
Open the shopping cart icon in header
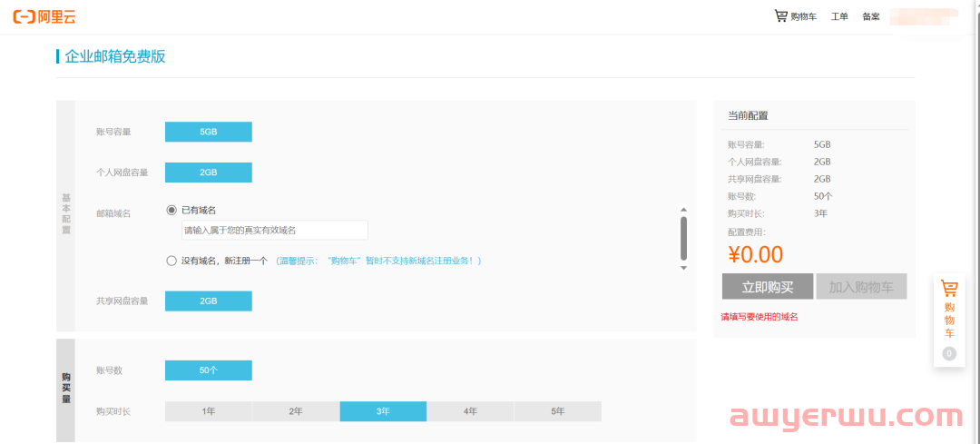[x=780, y=15]
